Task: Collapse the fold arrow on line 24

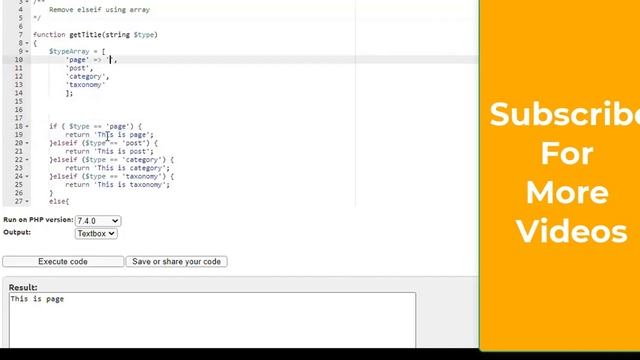Action: pyautogui.click(x=27, y=177)
